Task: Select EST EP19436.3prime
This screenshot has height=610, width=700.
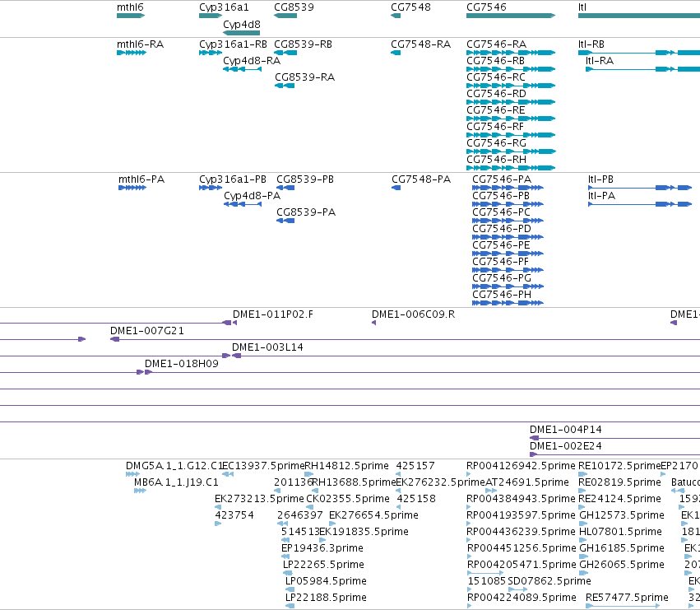Action: (285, 556)
